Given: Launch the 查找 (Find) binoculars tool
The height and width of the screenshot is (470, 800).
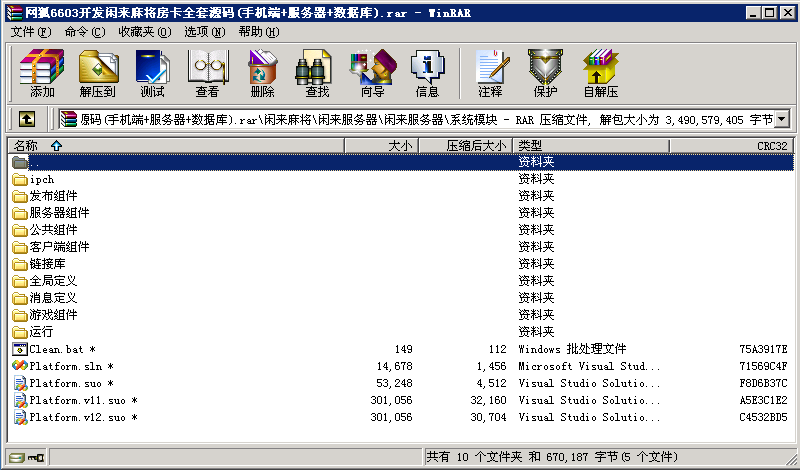Looking at the screenshot, I should [317, 73].
